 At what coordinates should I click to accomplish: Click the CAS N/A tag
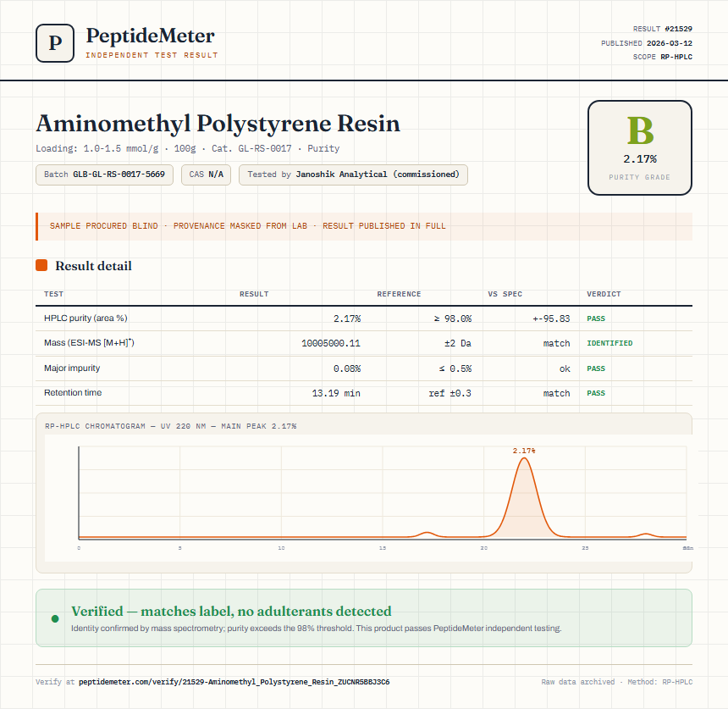coord(207,174)
